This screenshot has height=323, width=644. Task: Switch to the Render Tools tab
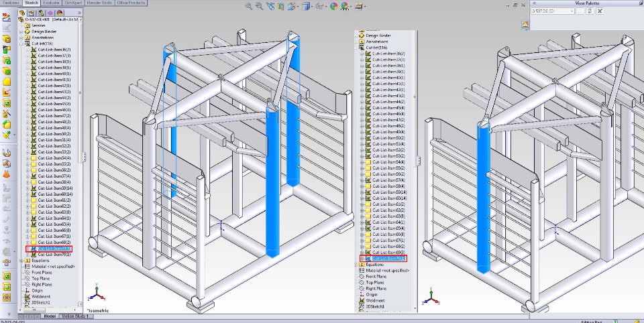click(x=100, y=3)
